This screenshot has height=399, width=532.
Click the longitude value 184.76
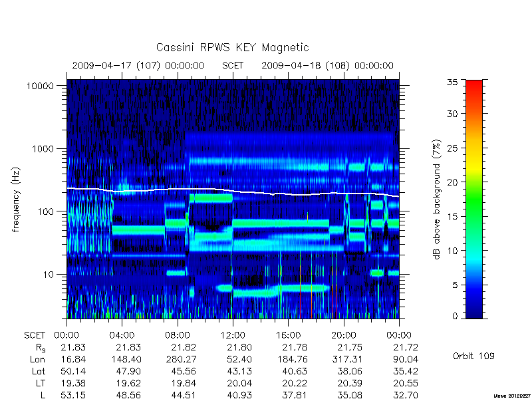[293, 359]
